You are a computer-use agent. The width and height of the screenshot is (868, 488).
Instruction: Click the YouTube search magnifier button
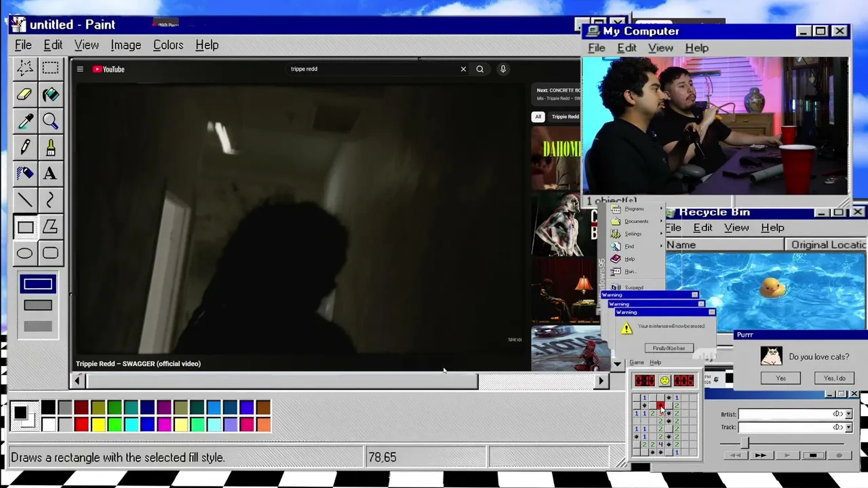(480, 69)
